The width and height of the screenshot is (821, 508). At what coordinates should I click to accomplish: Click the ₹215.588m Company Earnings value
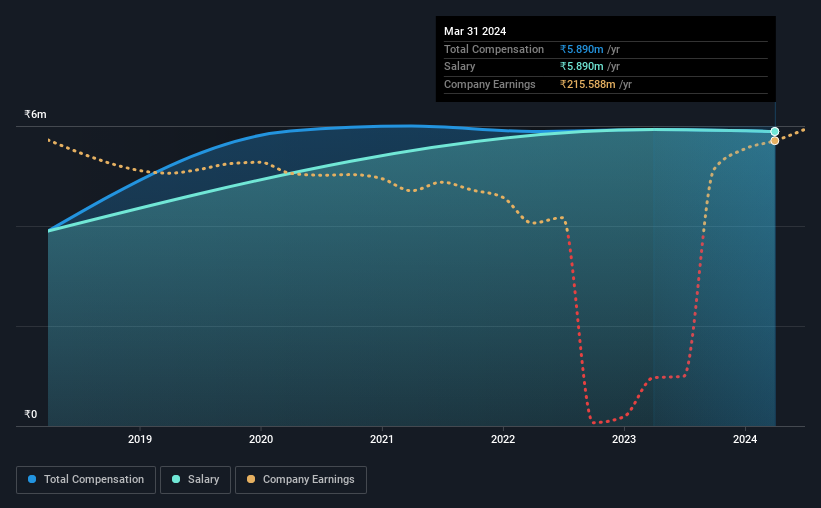pos(587,84)
